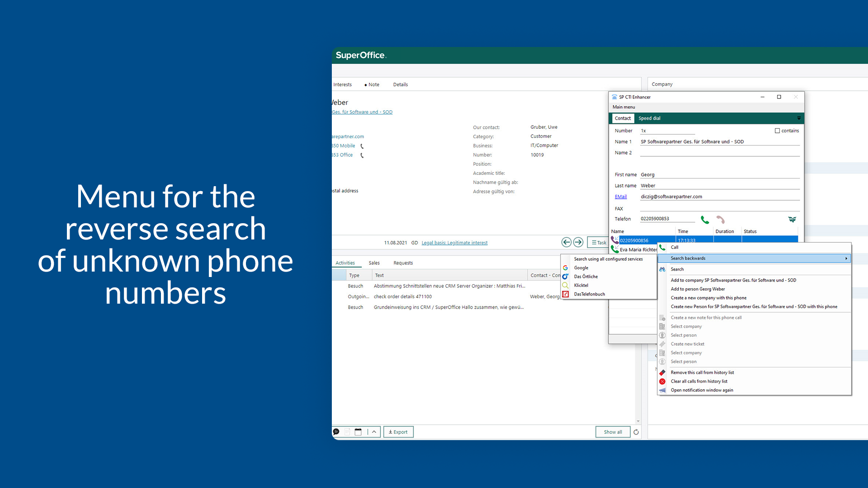Sort activities by the Type column header
The width and height of the screenshot is (868, 488).
click(x=359, y=275)
